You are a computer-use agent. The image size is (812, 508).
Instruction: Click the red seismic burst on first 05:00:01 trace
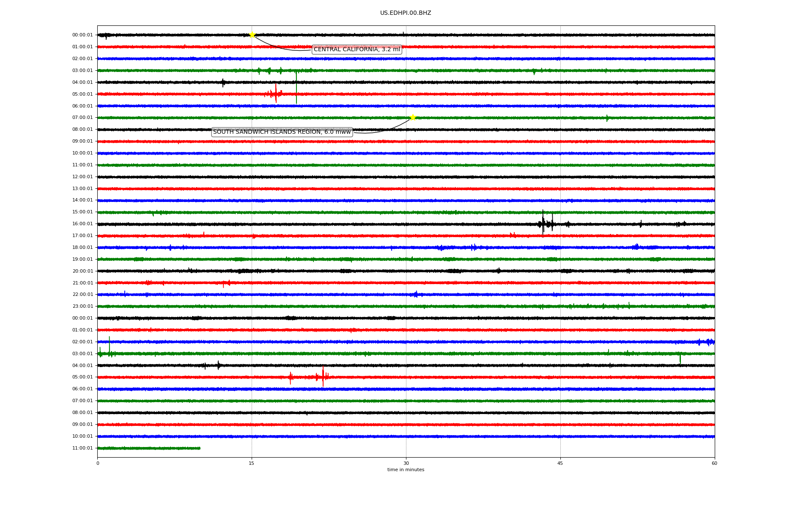pos(275,94)
